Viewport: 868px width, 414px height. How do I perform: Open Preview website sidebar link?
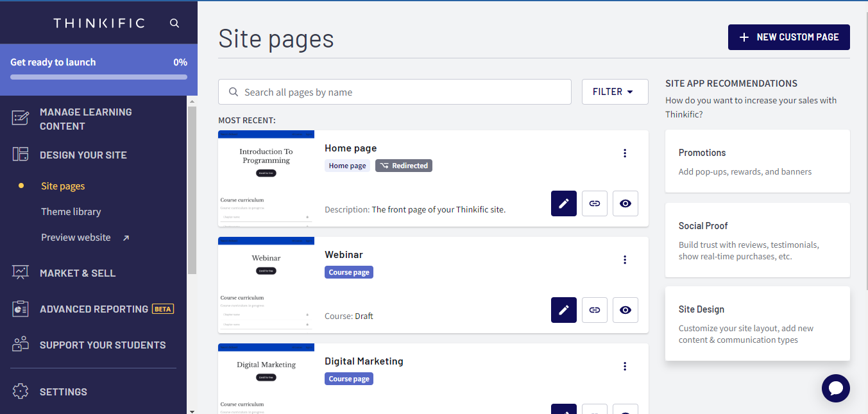point(76,237)
